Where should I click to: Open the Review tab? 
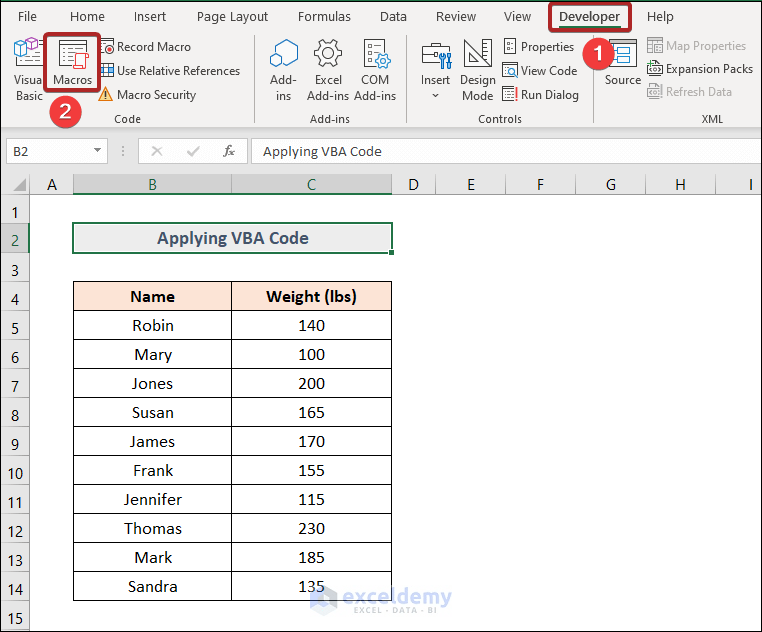456,17
